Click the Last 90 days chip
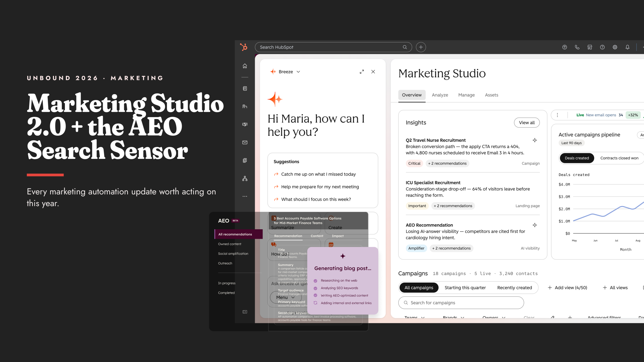644x362 pixels. click(x=572, y=143)
